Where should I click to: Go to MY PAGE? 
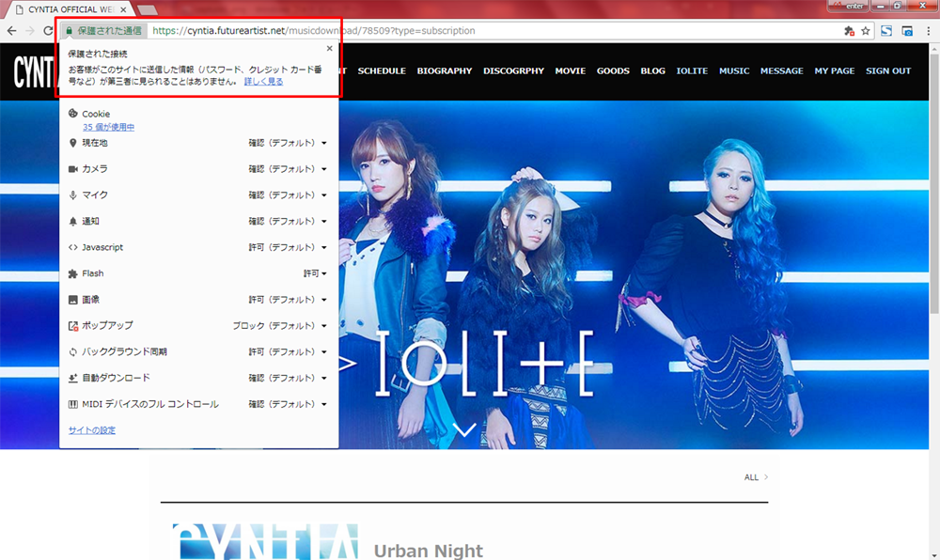(x=835, y=70)
